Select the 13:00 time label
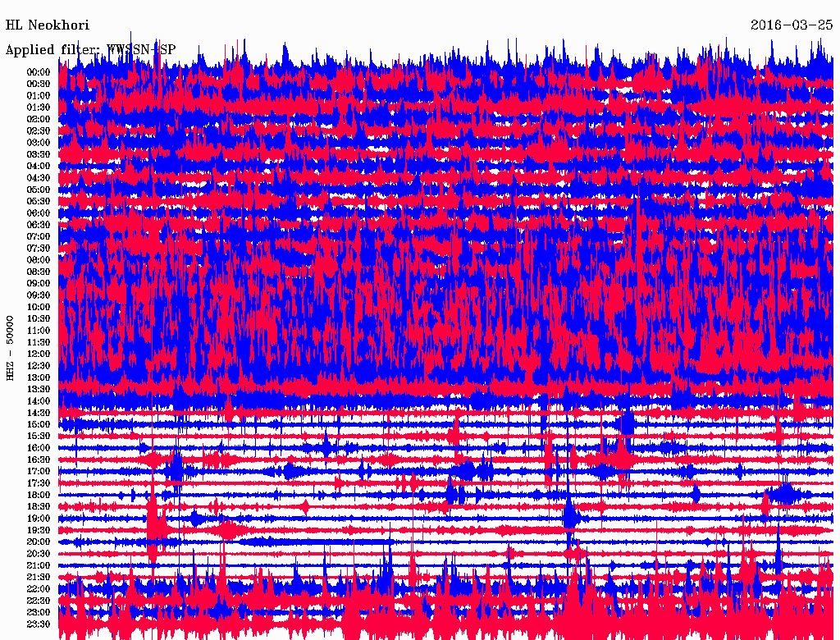Image resolution: width=840 pixels, height=640 pixels. pyautogui.click(x=39, y=378)
